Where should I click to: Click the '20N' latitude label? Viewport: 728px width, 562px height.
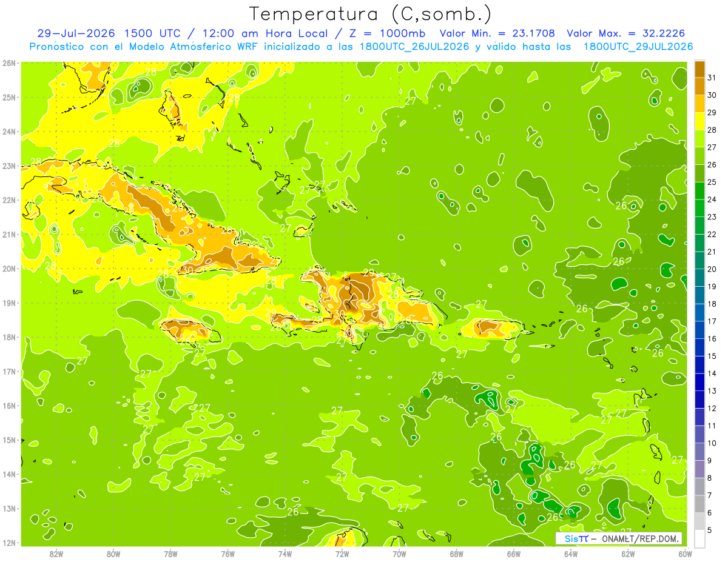click(x=8, y=269)
